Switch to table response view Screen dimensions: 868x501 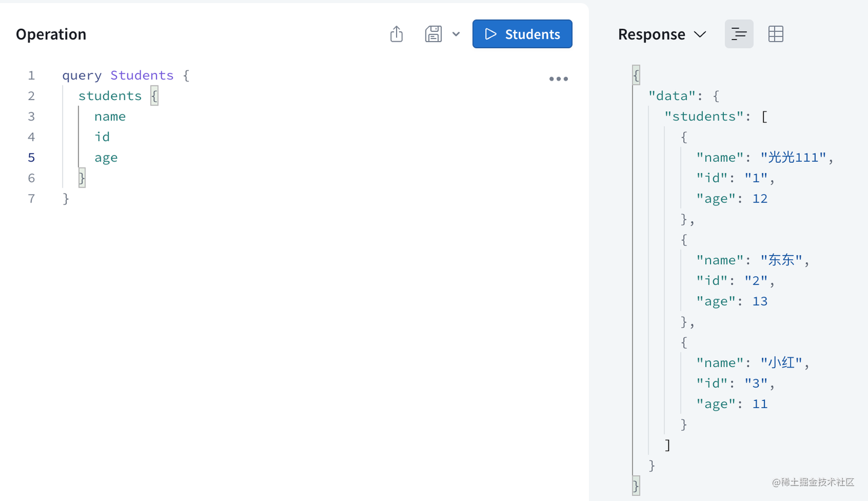(x=776, y=34)
